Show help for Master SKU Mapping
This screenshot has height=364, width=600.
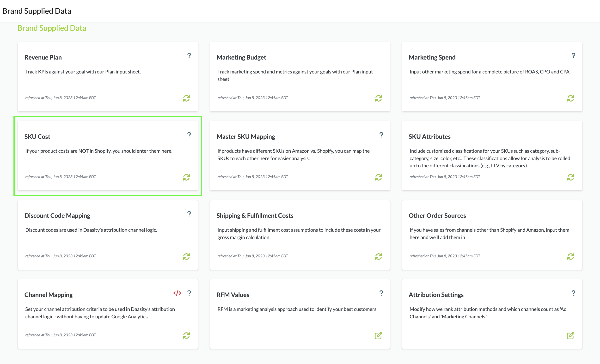click(381, 135)
